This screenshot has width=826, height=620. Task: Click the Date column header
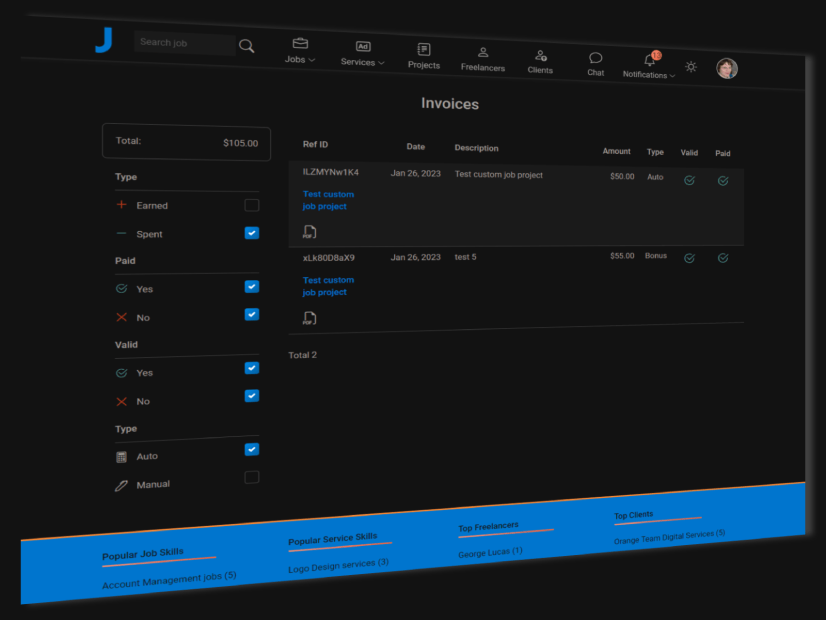coord(416,146)
